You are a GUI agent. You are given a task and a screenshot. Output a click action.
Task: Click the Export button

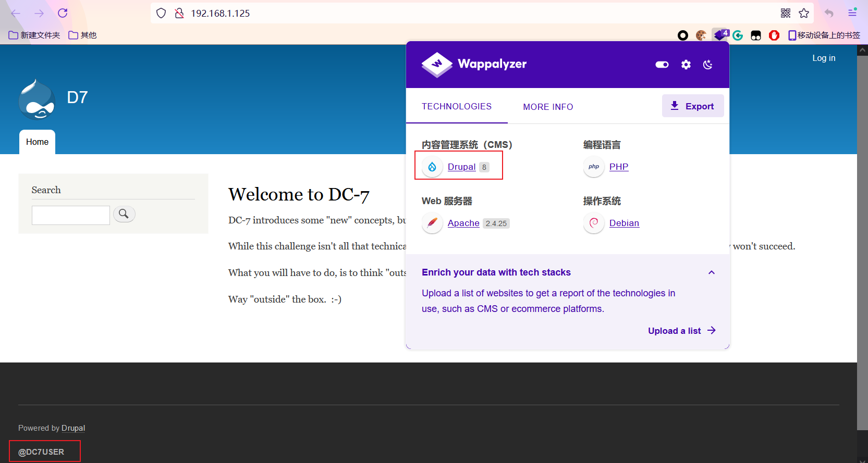point(693,106)
